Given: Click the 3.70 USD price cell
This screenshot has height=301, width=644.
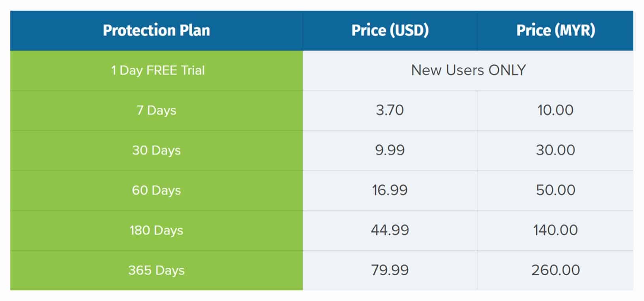Looking at the screenshot, I should [390, 110].
